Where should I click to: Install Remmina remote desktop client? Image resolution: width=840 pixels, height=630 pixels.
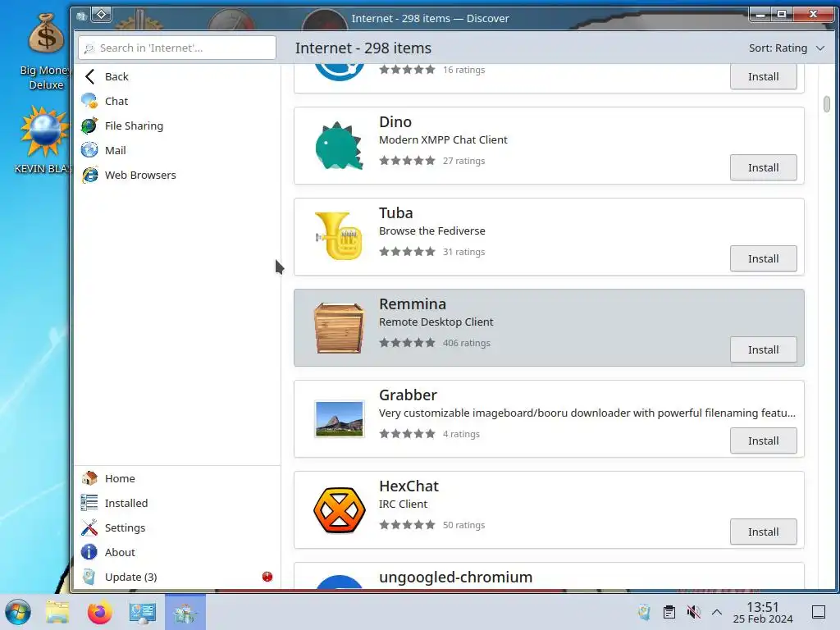click(x=763, y=349)
